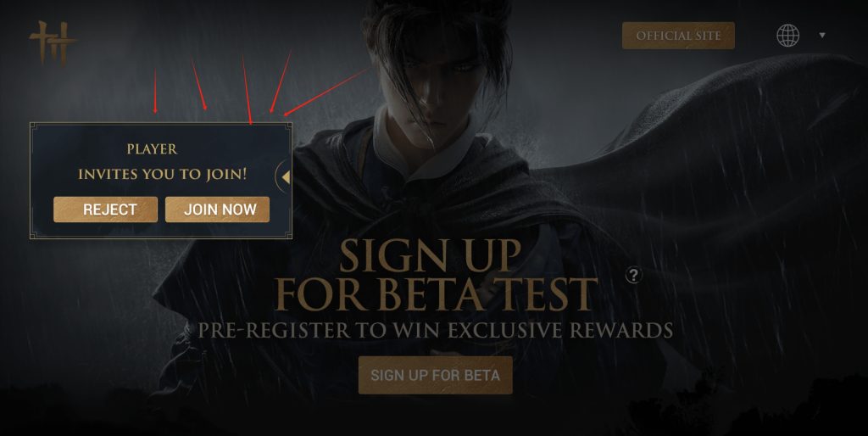Image resolution: width=868 pixels, height=436 pixels.
Task: Click the Invites You To Join message
Action: [x=162, y=174]
